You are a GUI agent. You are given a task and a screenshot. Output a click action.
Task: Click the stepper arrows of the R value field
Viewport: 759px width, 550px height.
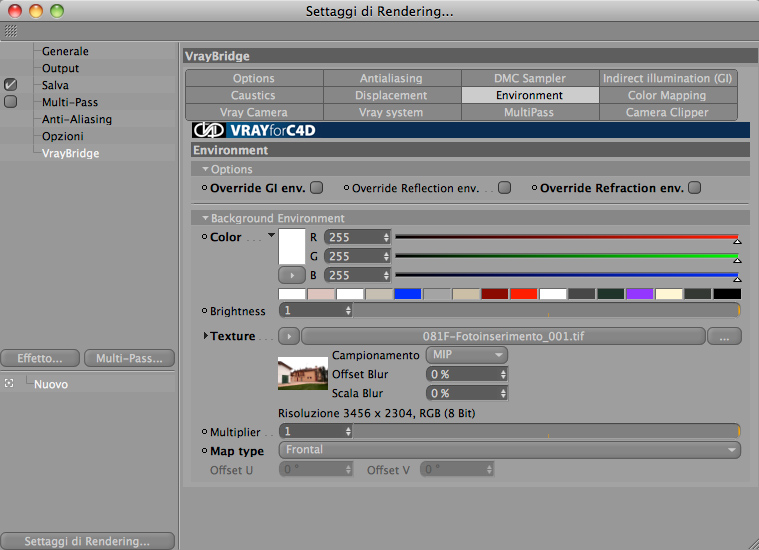pos(386,237)
